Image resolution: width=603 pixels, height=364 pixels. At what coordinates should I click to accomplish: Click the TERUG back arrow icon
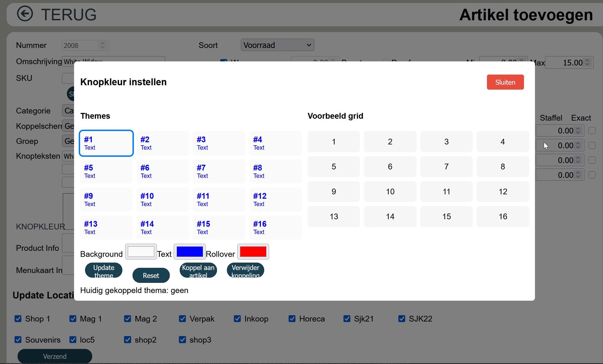click(x=25, y=14)
